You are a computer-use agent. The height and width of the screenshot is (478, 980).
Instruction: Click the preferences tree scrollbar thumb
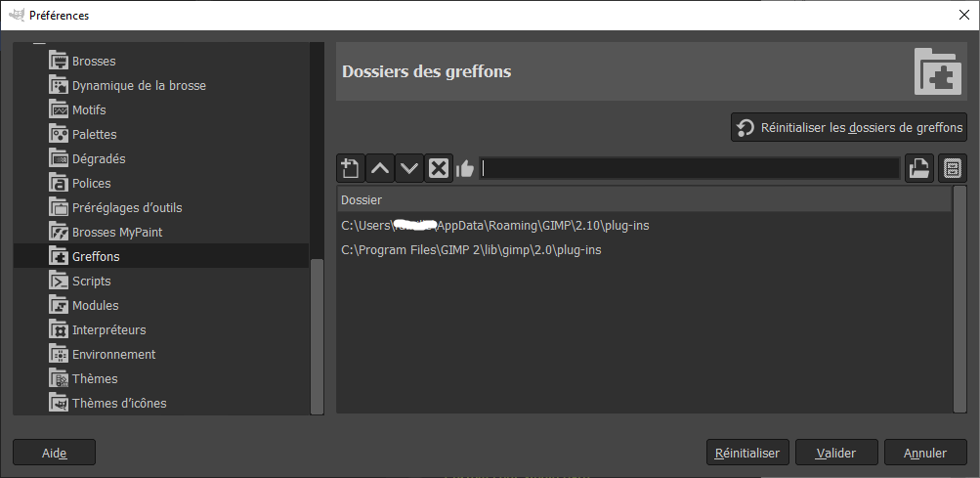pos(317,336)
